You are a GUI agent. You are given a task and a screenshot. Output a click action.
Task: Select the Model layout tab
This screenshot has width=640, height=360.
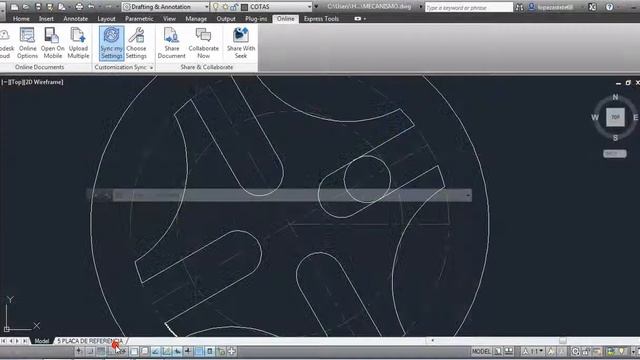pos(42,341)
